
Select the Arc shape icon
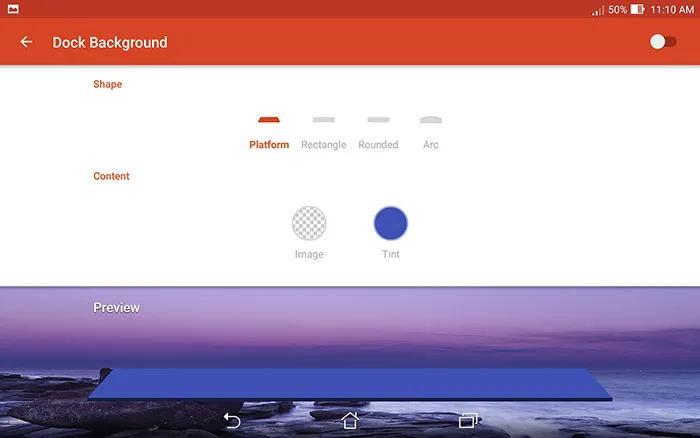coord(431,119)
